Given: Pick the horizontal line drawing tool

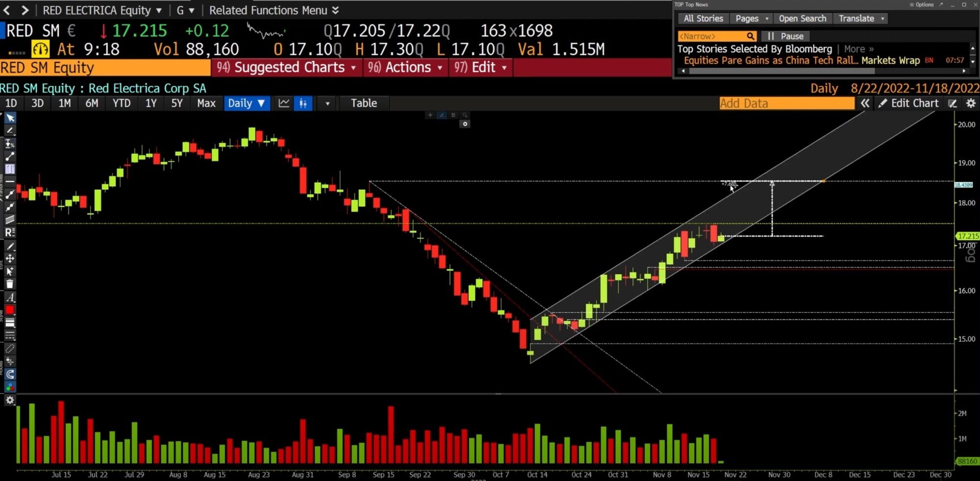Looking at the screenshot, I should pyautogui.click(x=10, y=181).
